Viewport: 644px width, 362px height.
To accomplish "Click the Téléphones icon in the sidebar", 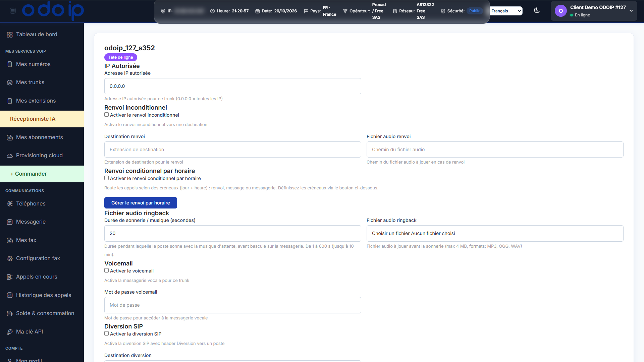I will (x=10, y=204).
